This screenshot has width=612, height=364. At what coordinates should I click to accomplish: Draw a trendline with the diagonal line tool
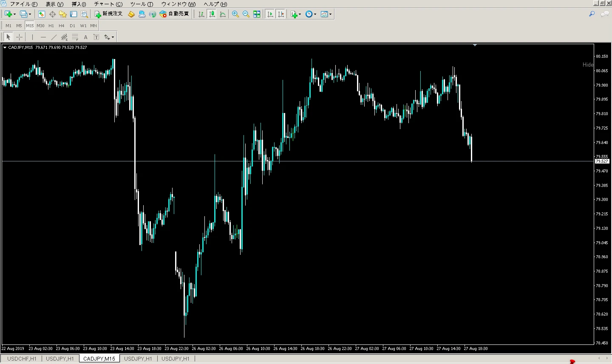54,37
